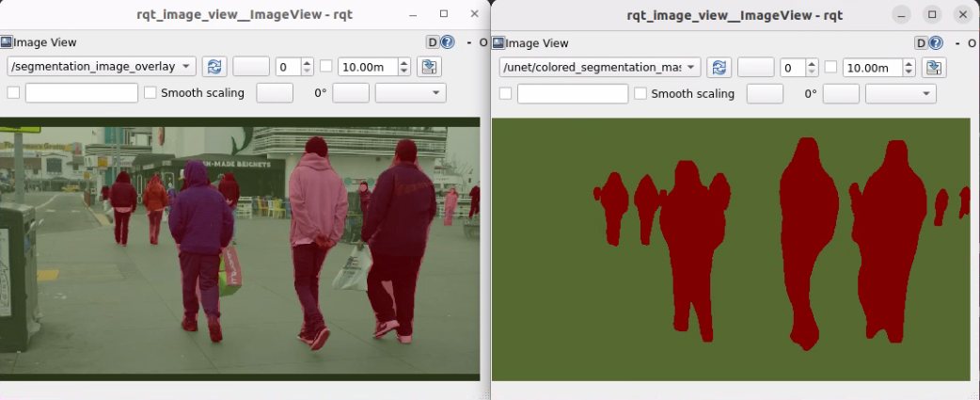
Task: Click the D dock icon in right window
Action: point(923,42)
